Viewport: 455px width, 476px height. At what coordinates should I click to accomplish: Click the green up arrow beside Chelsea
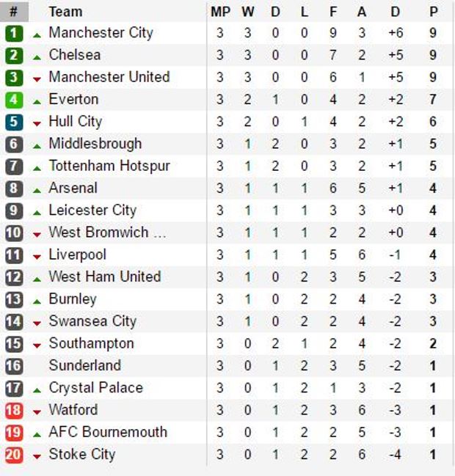pyautogui.click(x=37, y=56)
